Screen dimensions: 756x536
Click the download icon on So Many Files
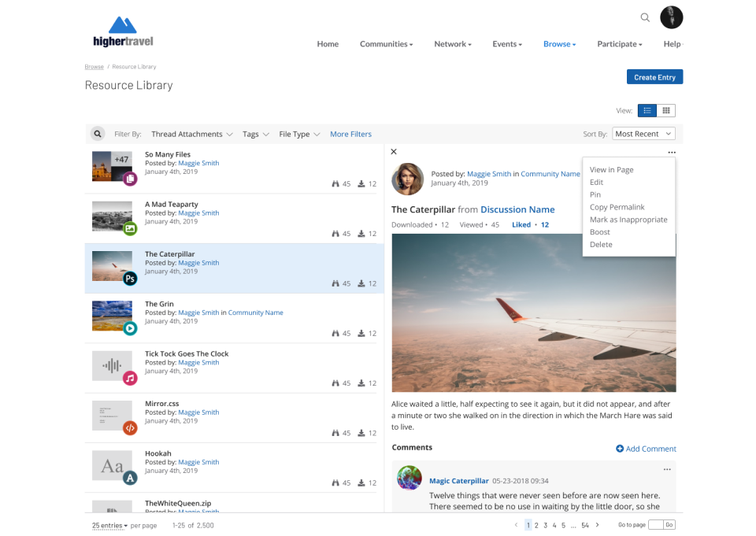[361, 183]
